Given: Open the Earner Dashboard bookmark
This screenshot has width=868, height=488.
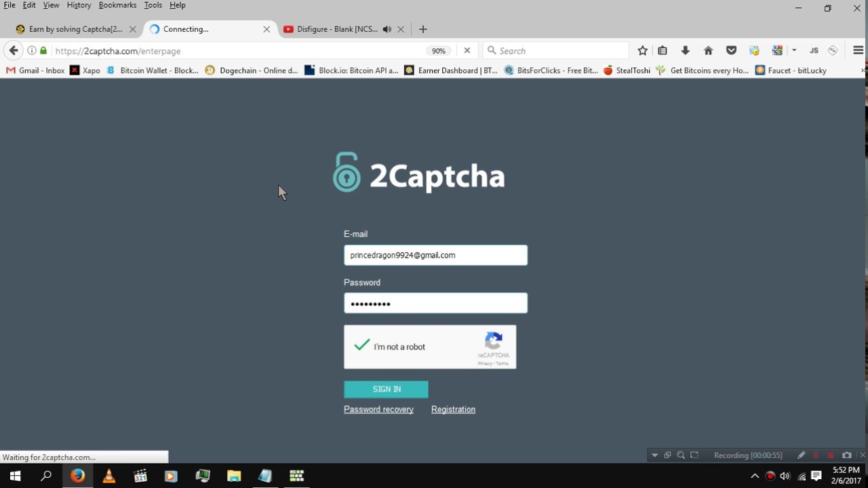Looking at the screenshot, I should 451,70.
